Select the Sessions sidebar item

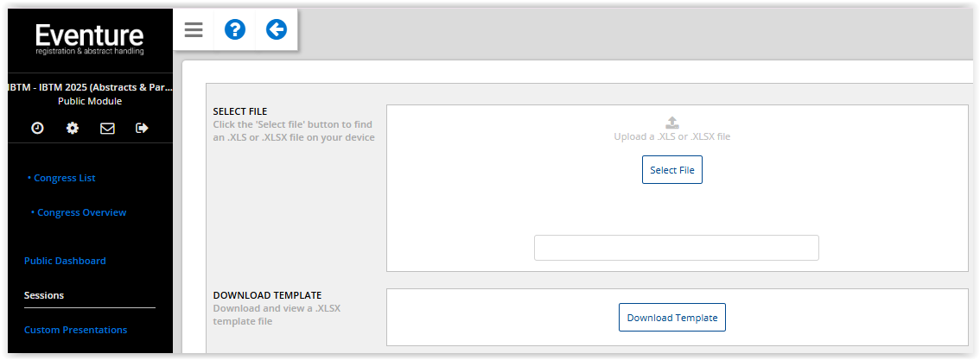[x=44, y=295]
